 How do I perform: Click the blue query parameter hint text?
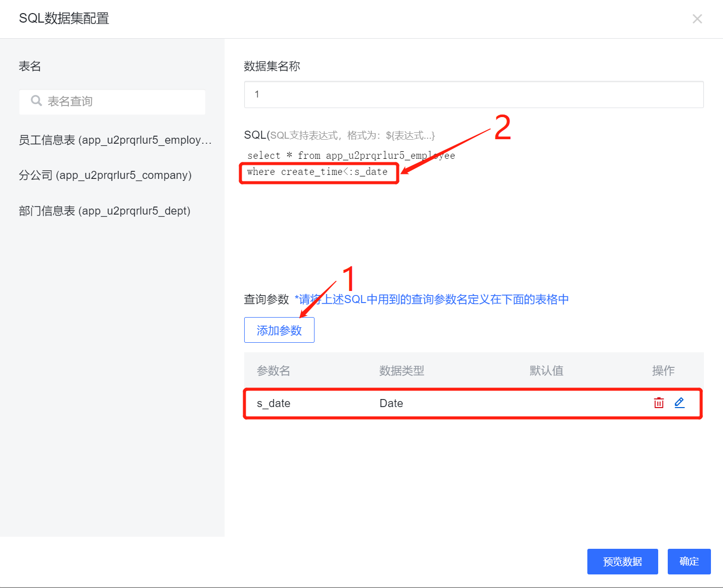click(x=432, y=300)
